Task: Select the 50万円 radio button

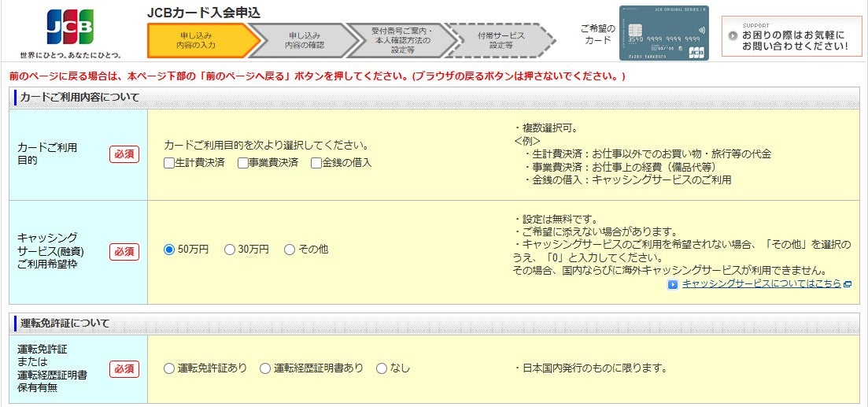Action: (x=169, y=250)
